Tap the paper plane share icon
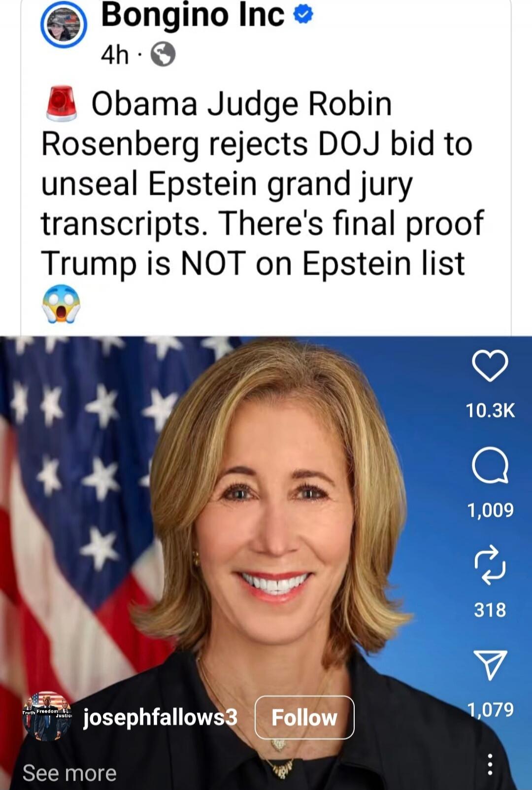The image size is (532, 790). [x=490, y=665]
